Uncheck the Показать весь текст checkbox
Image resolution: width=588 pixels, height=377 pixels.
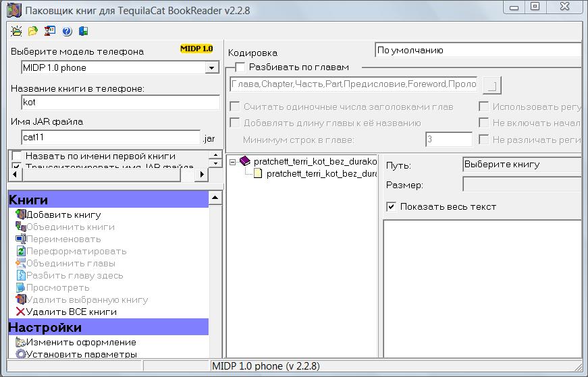(391, 206)
